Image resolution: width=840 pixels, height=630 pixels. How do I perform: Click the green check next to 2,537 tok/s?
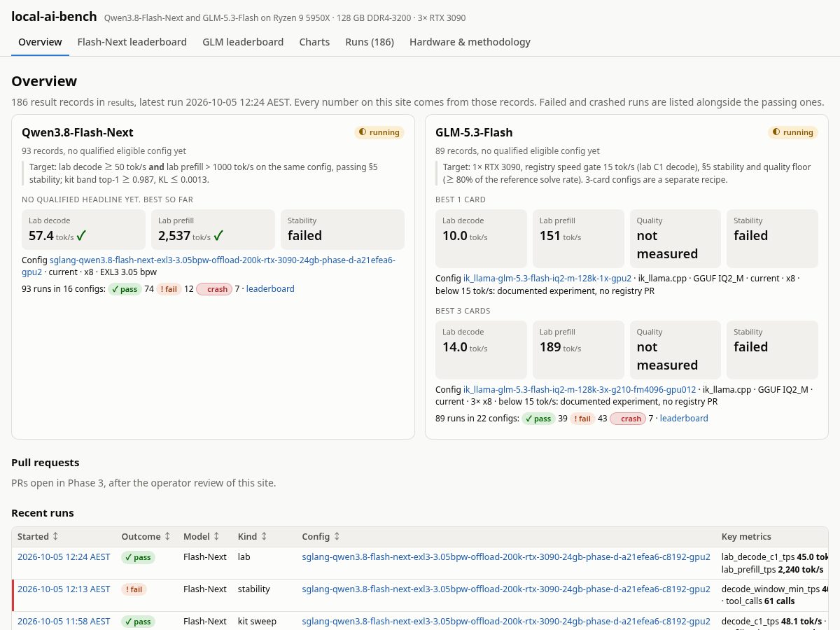(x=218, y=236)
